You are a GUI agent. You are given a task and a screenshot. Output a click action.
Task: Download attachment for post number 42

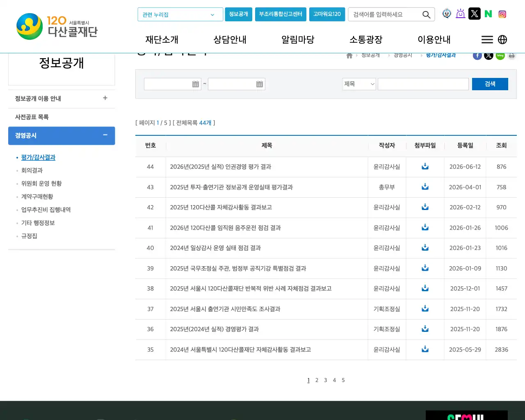coord(425,207)
